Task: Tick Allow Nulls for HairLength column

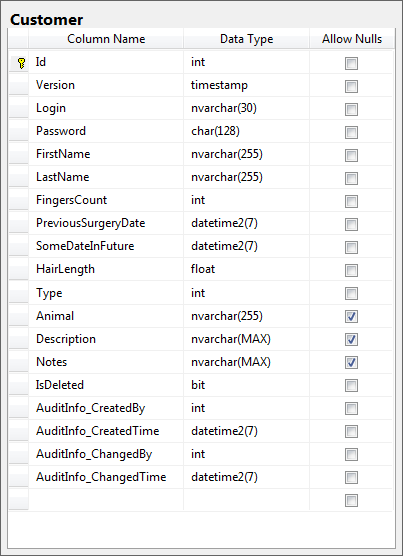Action: [351, 271]
